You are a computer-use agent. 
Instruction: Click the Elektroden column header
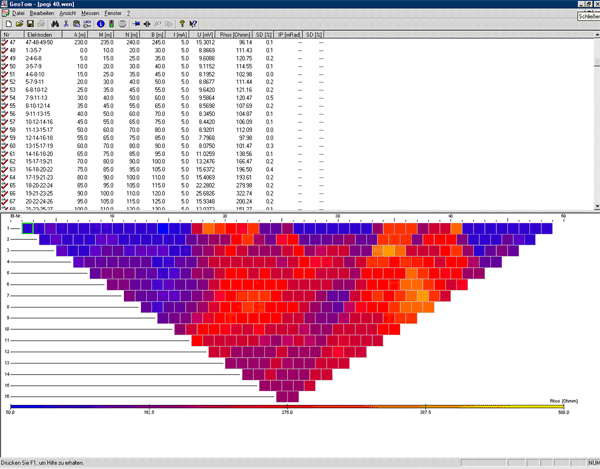click(40, 34)
